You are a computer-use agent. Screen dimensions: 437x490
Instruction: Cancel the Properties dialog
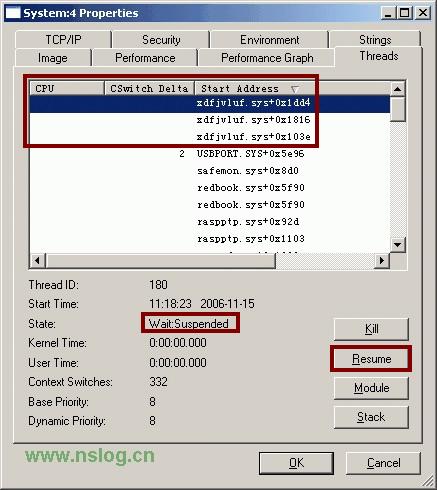(x=383, y=463)
